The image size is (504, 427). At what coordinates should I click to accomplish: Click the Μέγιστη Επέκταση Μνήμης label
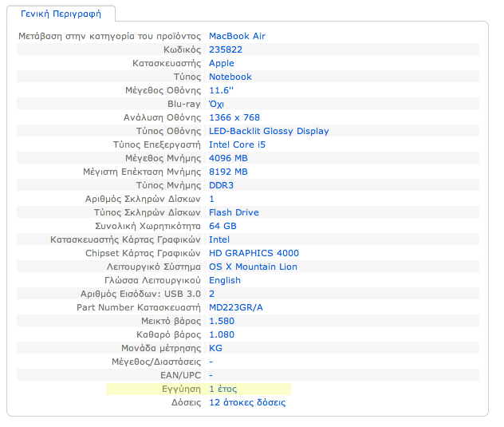pyautogui.click(x=142, y=172)
